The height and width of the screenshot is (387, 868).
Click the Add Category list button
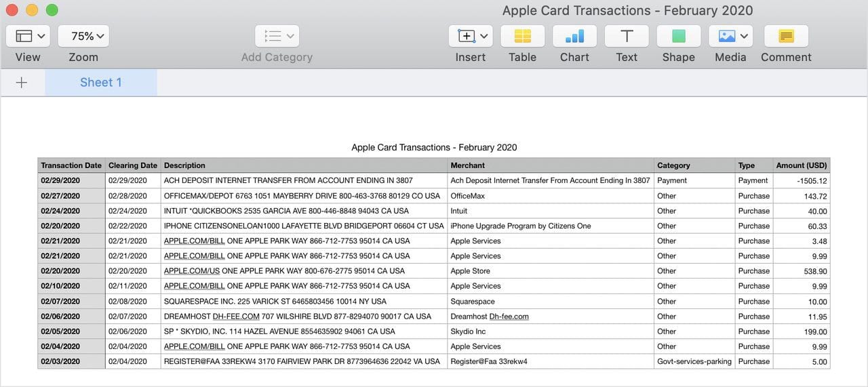(x=277, y=36)
